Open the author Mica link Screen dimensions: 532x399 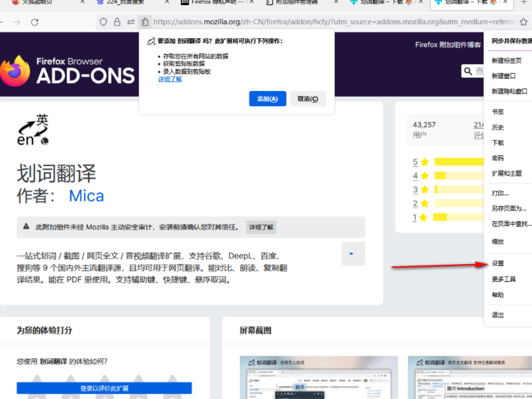coord(86,196)
